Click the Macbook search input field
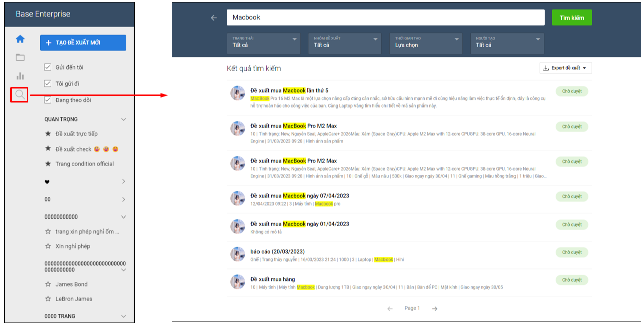This screenshot has width=644, height=325. pos(385,17)
